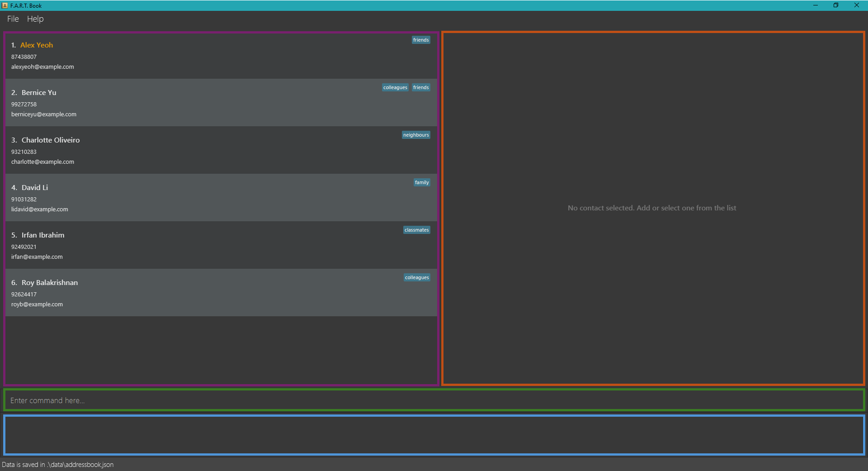
Task: Click email charlotte@example.com
Action: (42, 162)
